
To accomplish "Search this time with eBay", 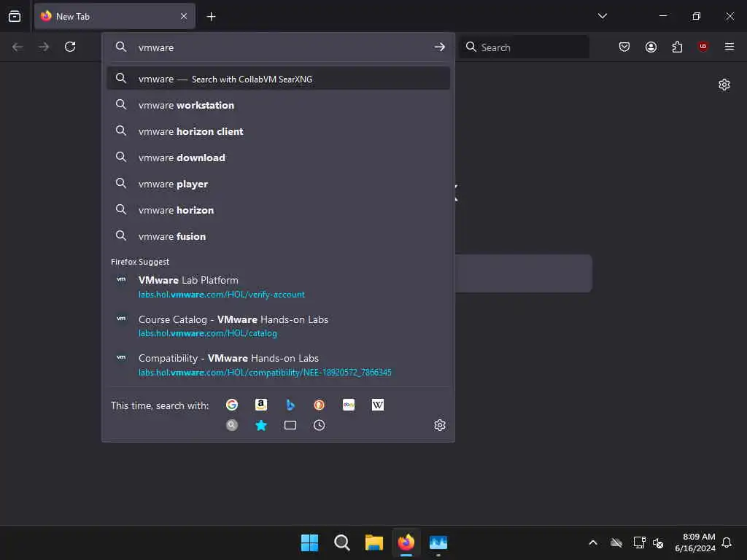I will click(349, 405).
